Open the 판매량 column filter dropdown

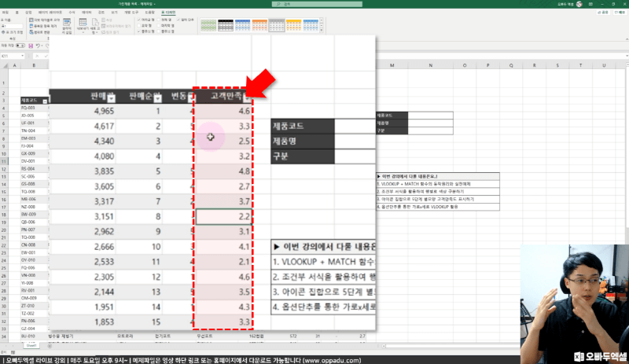coord(111,97)
